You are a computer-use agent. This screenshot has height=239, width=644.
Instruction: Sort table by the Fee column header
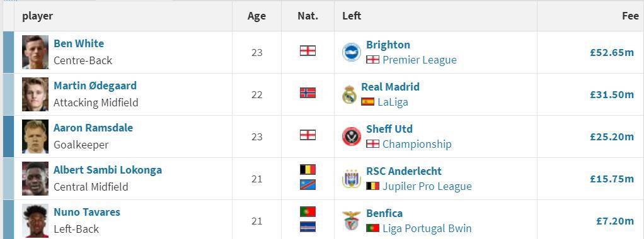click(630, 16)
